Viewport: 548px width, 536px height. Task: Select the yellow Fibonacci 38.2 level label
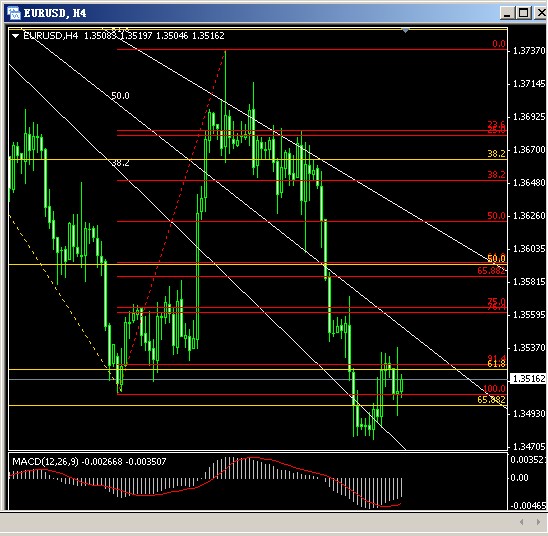point(496,154)
